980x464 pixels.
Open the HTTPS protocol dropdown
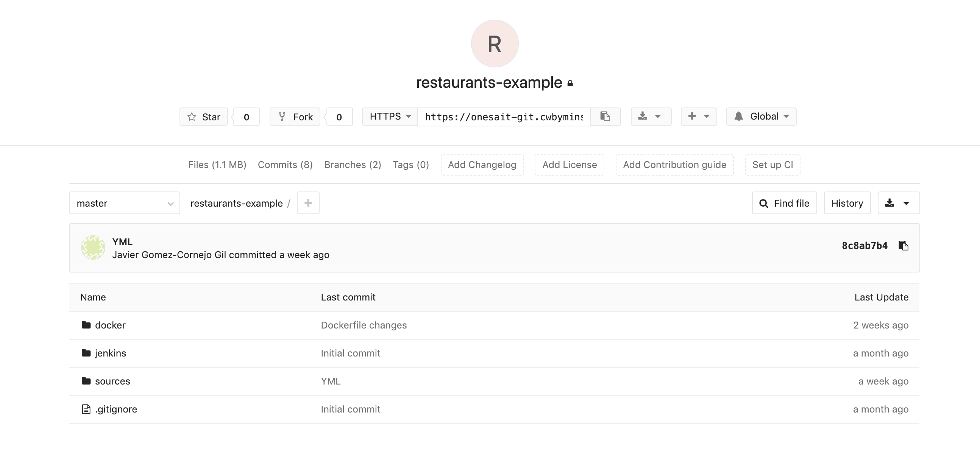click(x=390, y=117)
